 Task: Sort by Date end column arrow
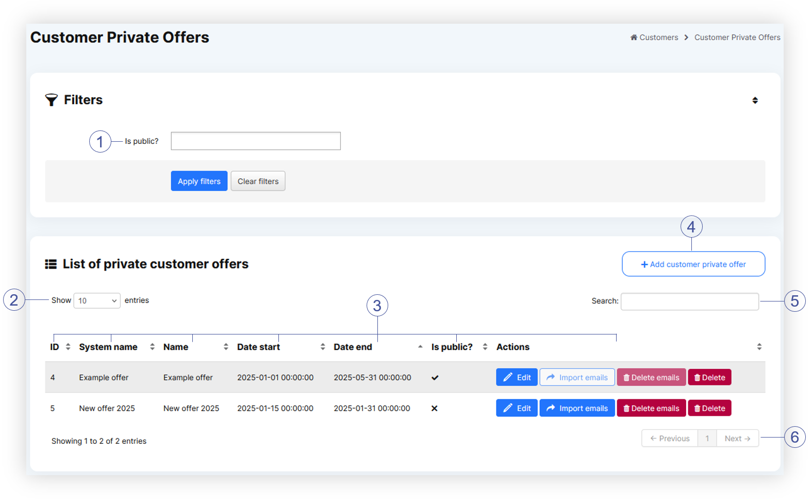[420, 347]
